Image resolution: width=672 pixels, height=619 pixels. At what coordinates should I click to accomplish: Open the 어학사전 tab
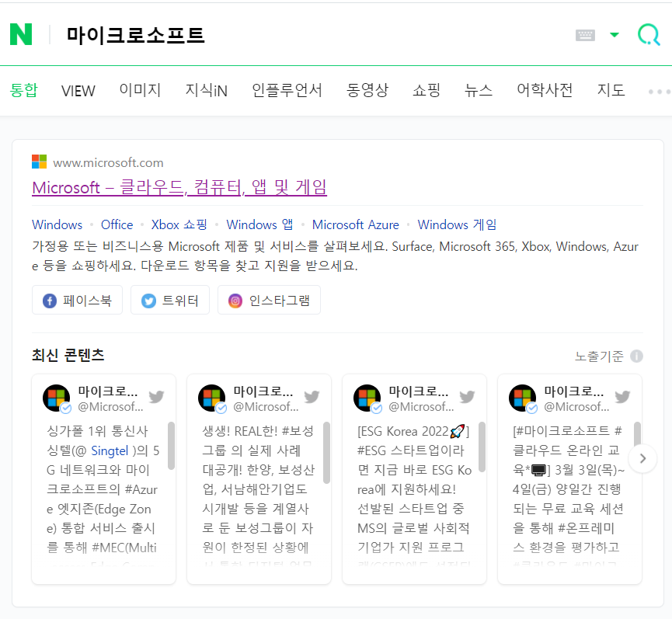pos(545,90)
